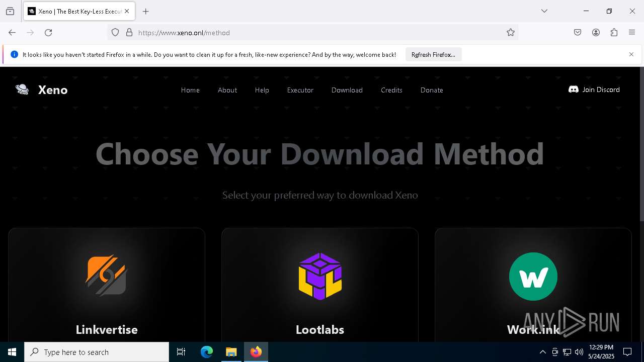The image size is (644, 362).
Task: Open the Executor nav item
Action: point(300,90)
